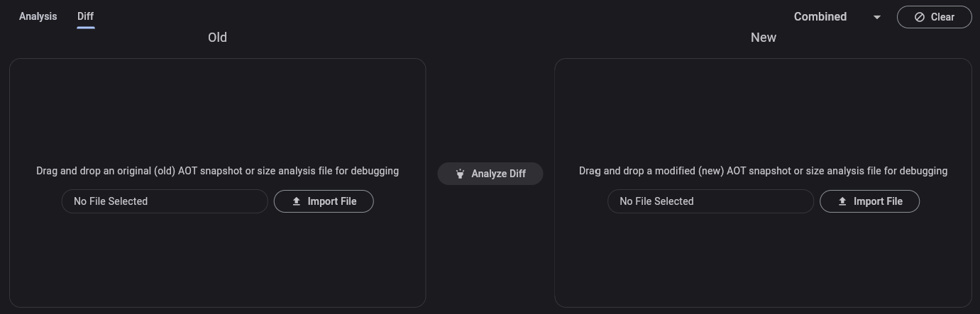Click empty area of New drop panel
The width and height of the screenshot is (980, 314).
pos(763,106)
